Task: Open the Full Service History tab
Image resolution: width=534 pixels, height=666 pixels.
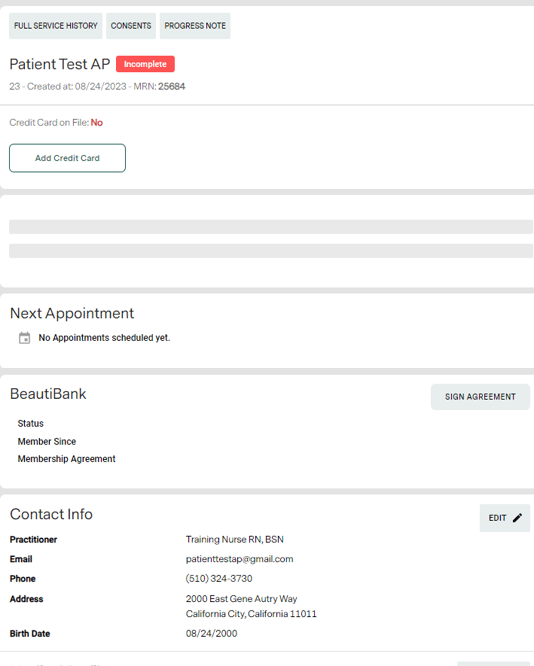Action: [x=56, y=26]
